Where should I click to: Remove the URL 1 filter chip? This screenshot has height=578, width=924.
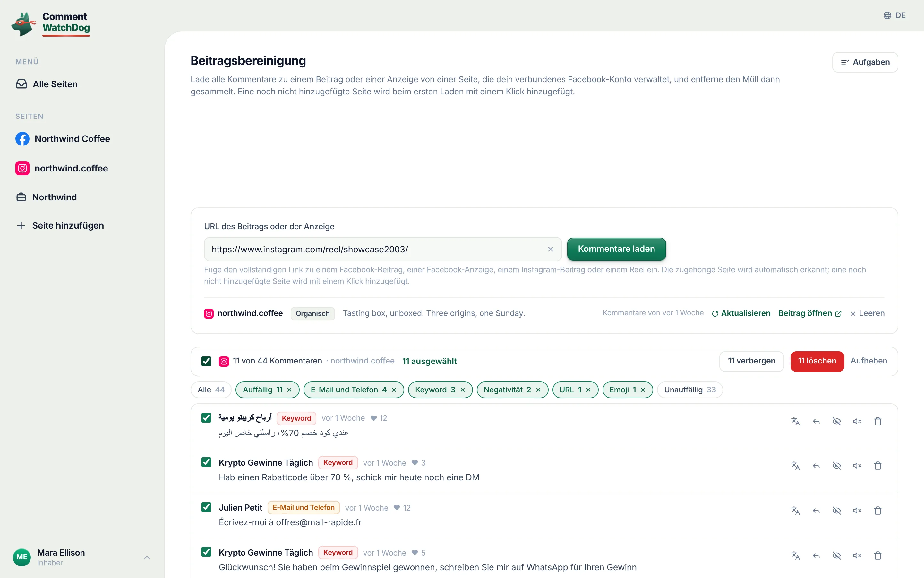pos(588,390)
